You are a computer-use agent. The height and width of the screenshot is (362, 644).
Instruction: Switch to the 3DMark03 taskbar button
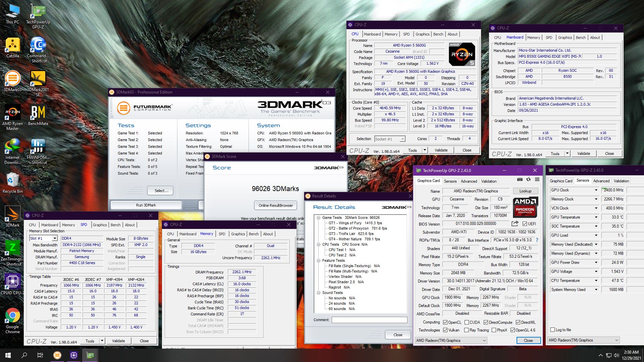pos(57,355)
